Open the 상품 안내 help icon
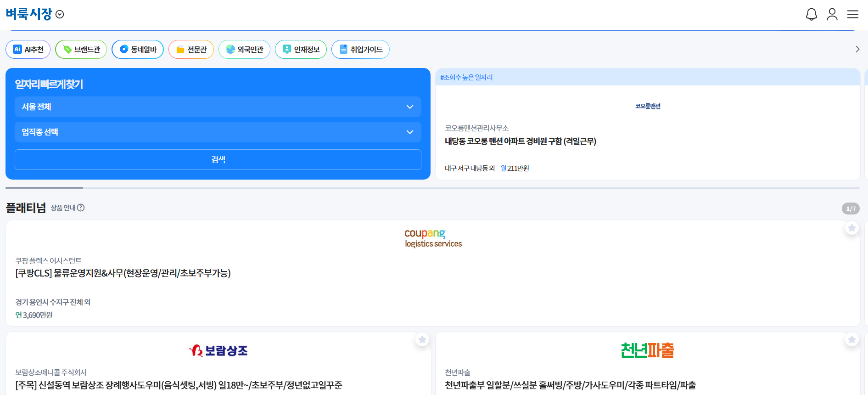Image resolution: width=868 pixels, height=395 pixels. [81, 208]
